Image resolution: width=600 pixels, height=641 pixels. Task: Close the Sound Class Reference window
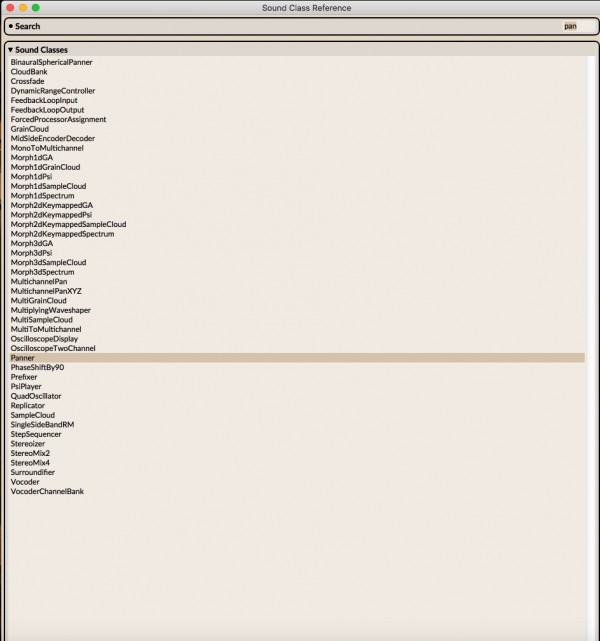[10, 7]
